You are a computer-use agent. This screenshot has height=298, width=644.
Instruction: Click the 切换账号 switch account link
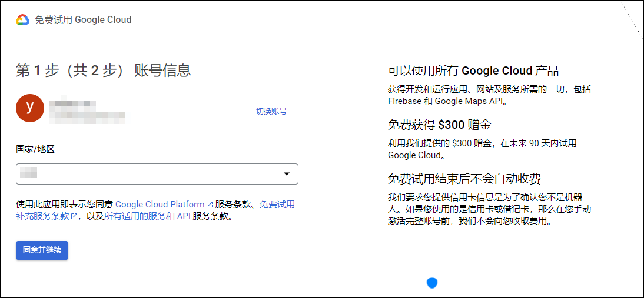(271, 111)
